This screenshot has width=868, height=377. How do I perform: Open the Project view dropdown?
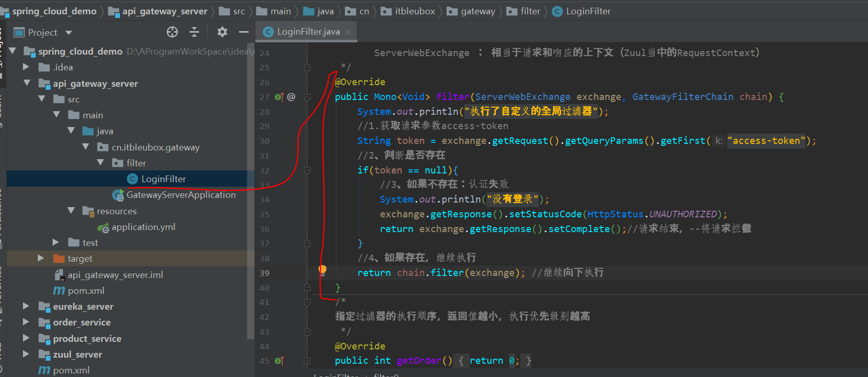68,33
